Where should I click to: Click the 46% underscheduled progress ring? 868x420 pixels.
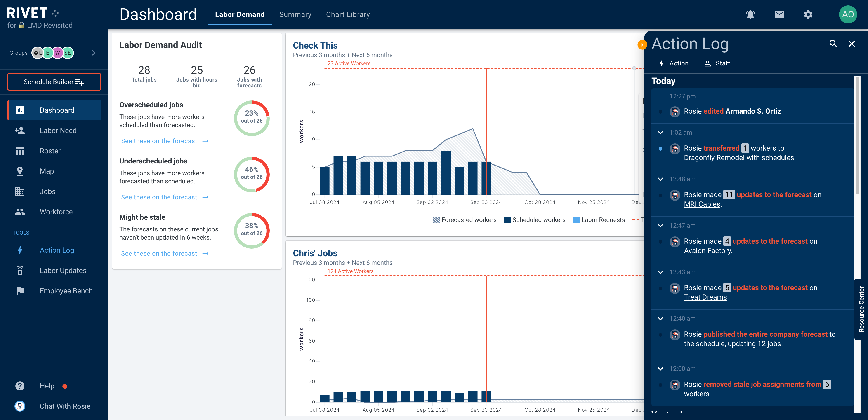(252, 174)
